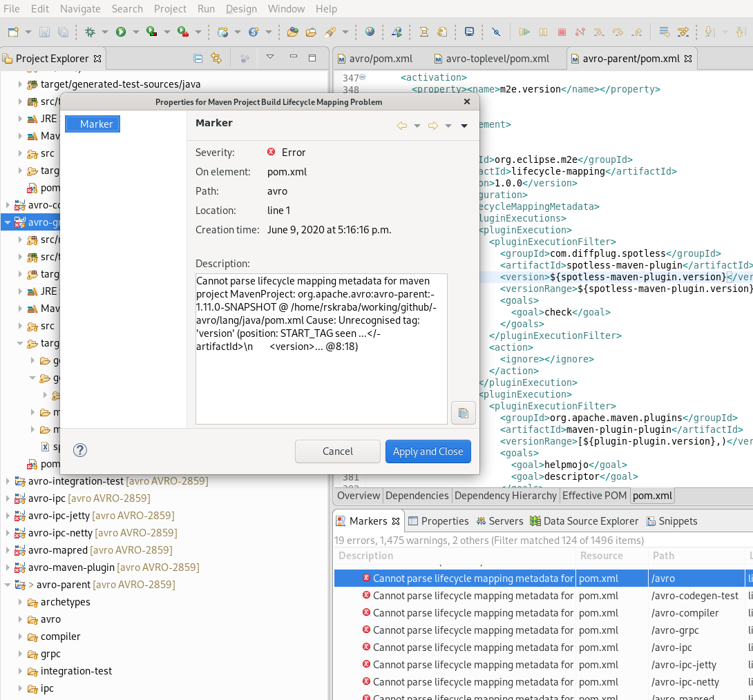Click the Cancel button
The height and width of the screenshot is (700, 753).
tap(338, 451)
